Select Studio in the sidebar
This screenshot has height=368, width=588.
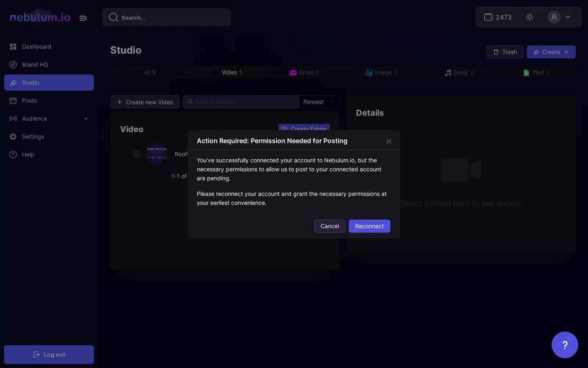(x=49, y=83)
